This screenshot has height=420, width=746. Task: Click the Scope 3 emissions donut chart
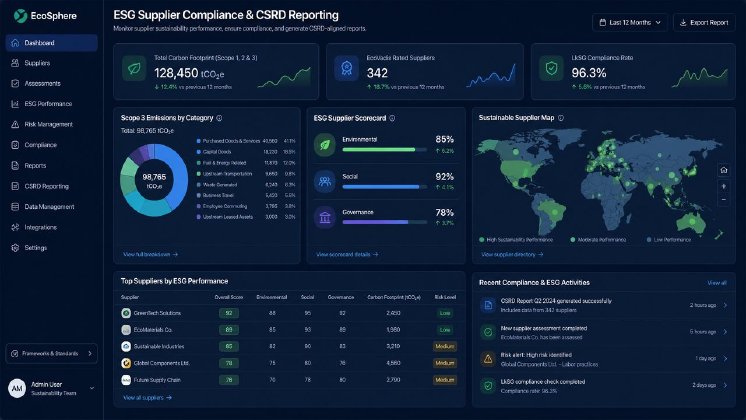coord(154,180)
